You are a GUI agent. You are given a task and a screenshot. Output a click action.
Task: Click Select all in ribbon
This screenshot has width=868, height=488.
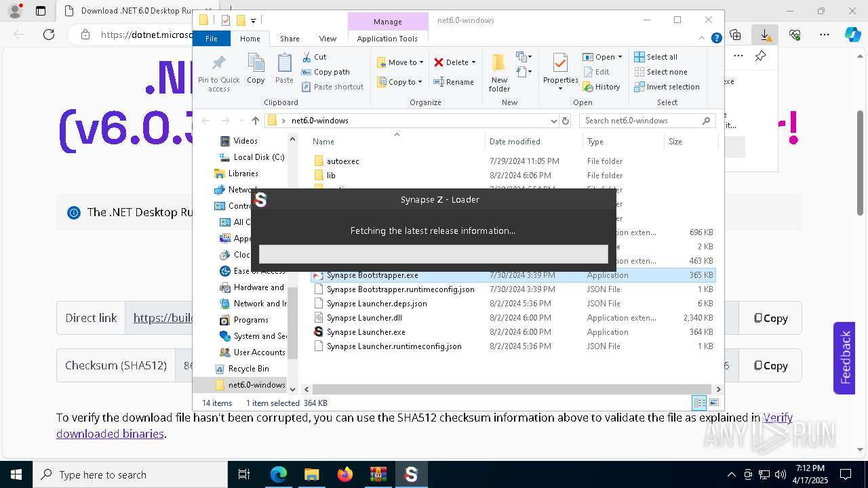coord(656,57)
